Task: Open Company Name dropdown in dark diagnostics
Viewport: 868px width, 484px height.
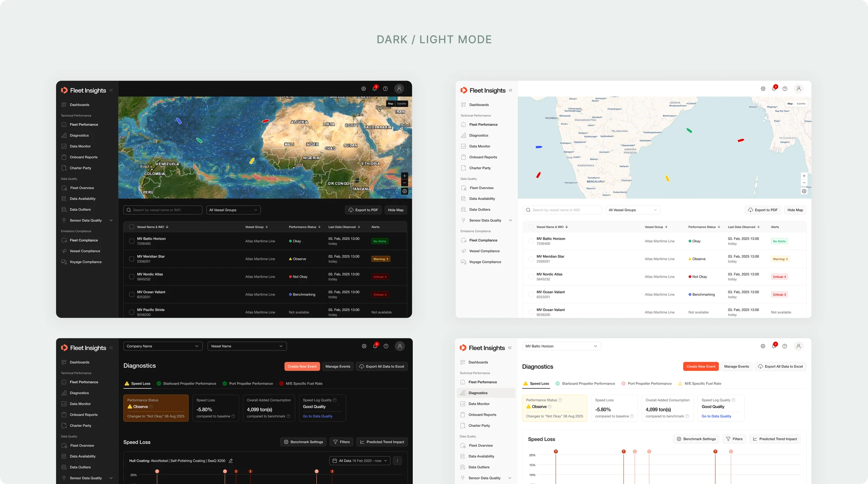Action: click(163, 346)
